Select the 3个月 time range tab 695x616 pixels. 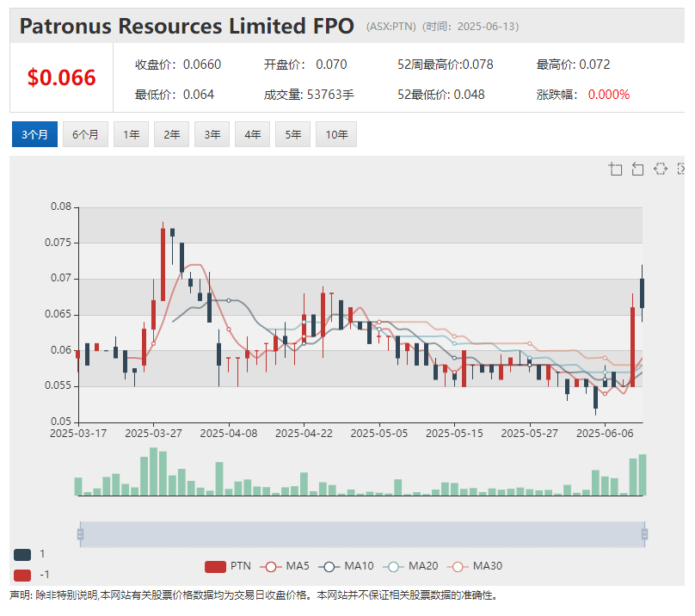[34, 134]
